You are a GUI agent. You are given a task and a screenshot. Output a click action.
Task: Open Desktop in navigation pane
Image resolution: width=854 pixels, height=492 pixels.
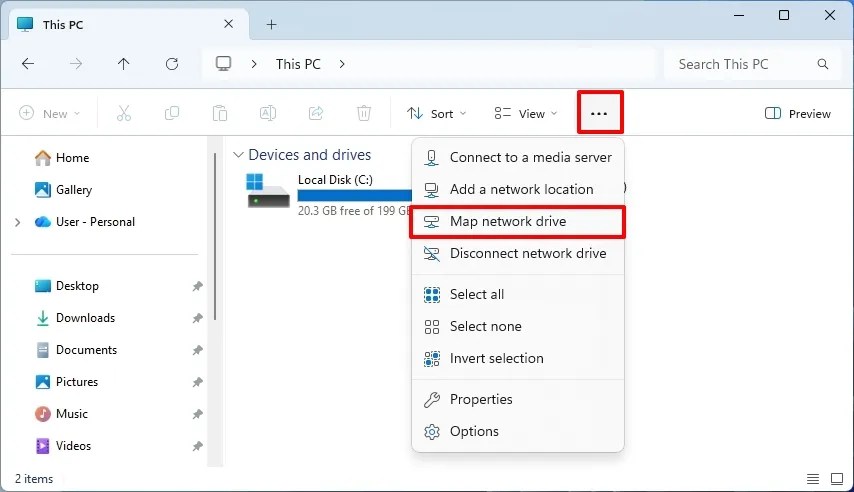point(77,286)
